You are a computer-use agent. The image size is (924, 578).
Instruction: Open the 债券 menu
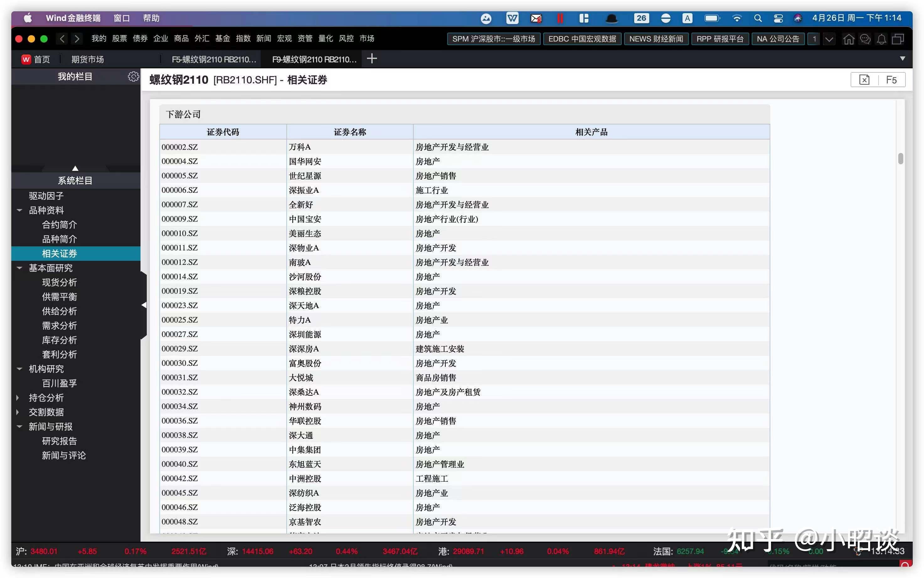point(140,39)
